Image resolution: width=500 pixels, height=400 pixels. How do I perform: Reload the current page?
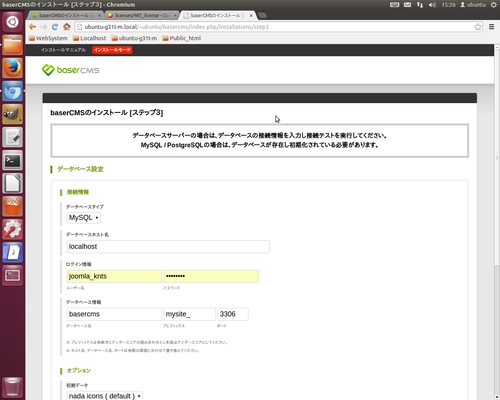coord(55,27)
